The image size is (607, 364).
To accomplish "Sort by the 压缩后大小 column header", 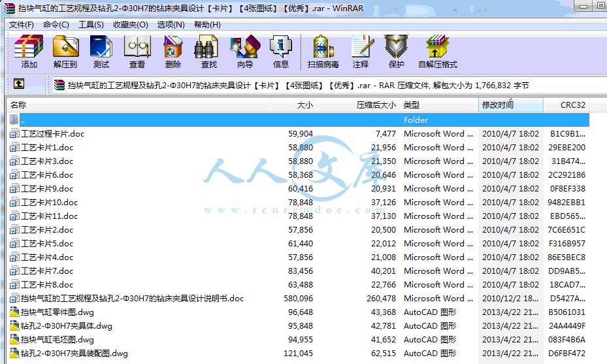I will click(358, 105).
